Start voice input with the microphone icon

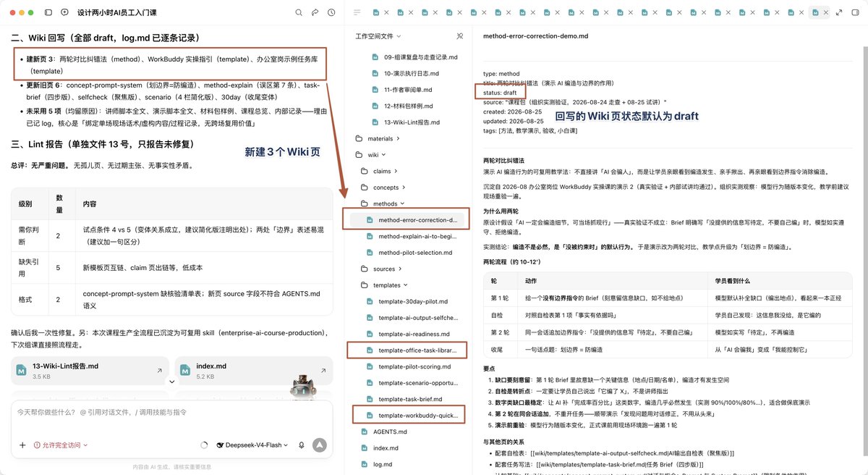tap(300, 445)
